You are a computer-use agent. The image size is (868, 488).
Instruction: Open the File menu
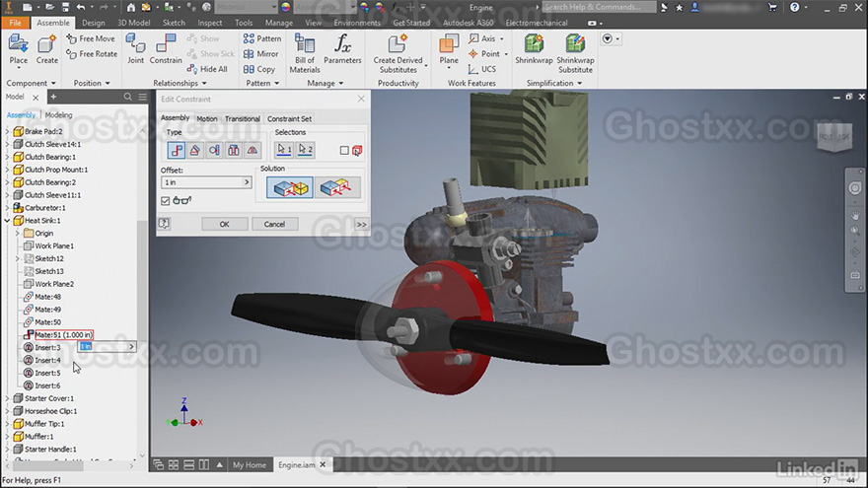(16, 23)
